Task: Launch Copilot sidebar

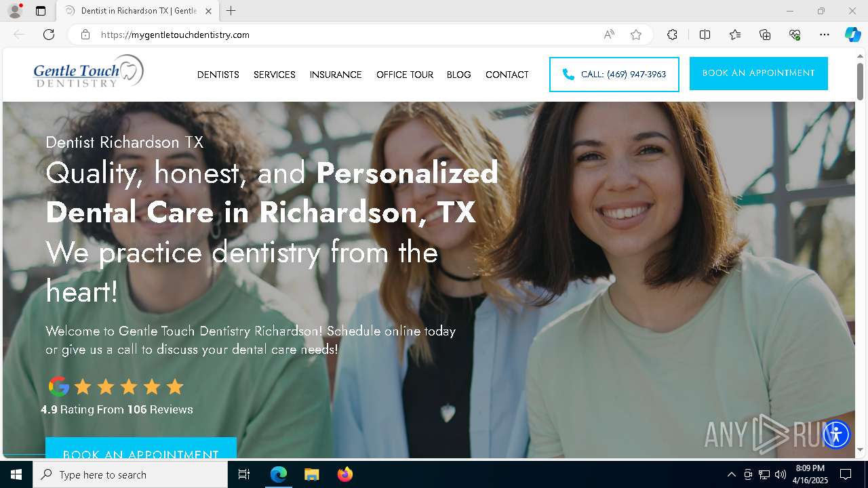Action: 852,35
